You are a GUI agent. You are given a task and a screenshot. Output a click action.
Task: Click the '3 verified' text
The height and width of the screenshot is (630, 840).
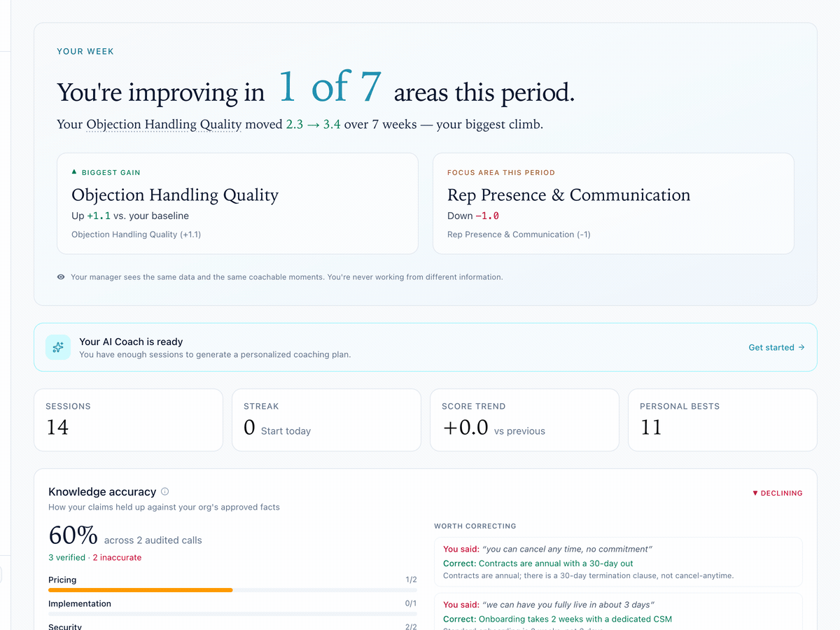(68, 558)
